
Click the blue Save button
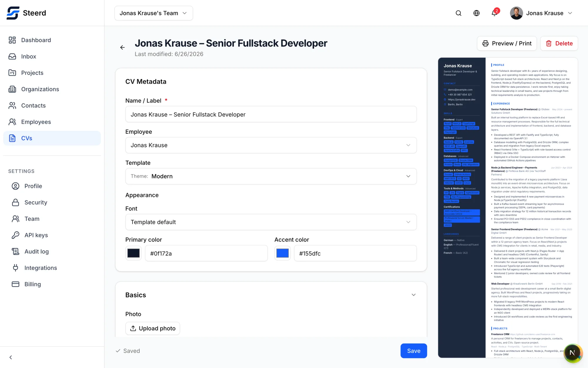pos(414,351)
